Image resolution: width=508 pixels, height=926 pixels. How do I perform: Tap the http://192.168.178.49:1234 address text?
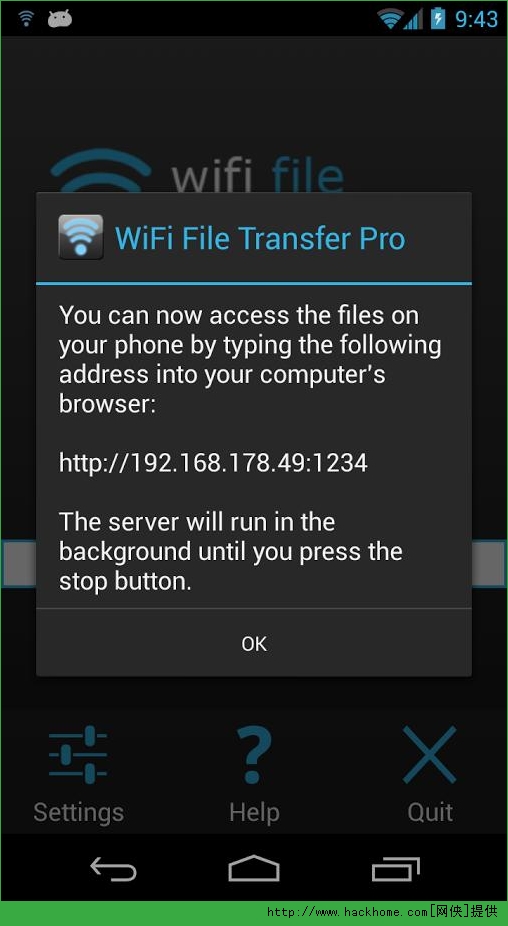tap(213, 463)
